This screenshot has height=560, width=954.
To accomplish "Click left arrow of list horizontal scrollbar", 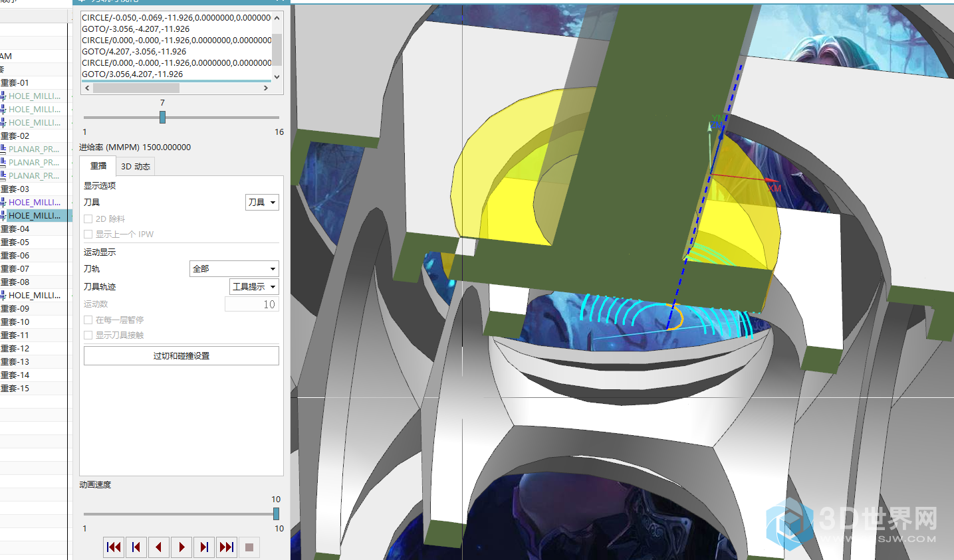I will click(x=87, y=88).
